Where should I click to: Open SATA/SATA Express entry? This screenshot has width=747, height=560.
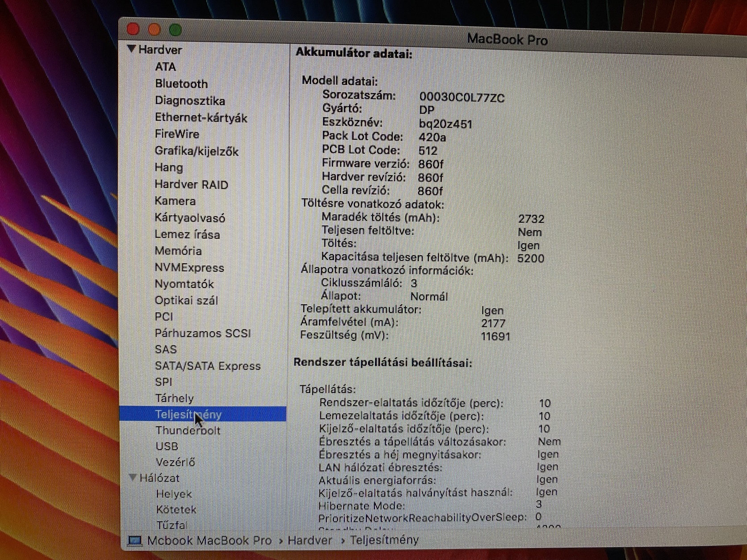pyautogui.click(x=208, y=366)
